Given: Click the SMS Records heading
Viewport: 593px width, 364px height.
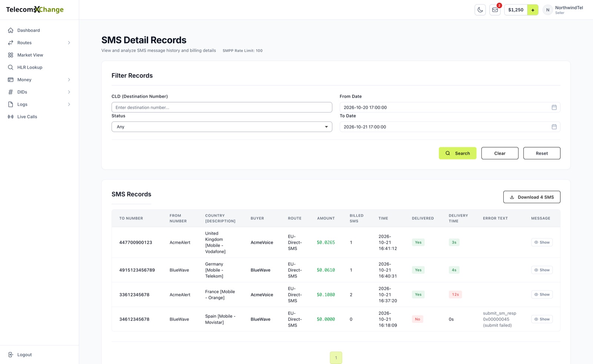Looking at the screenshot, I should [131, 194].
